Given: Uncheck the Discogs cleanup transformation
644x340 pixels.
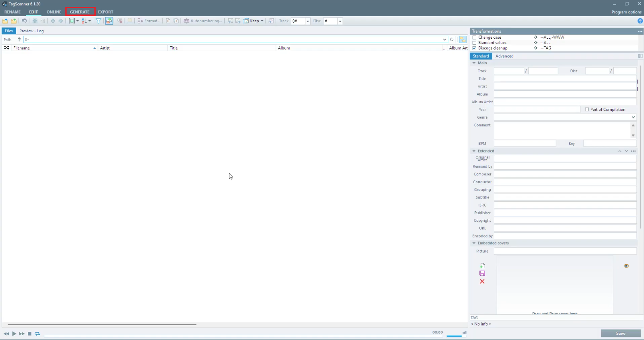Looking at the screenshot, I should [x=475, y=48].
